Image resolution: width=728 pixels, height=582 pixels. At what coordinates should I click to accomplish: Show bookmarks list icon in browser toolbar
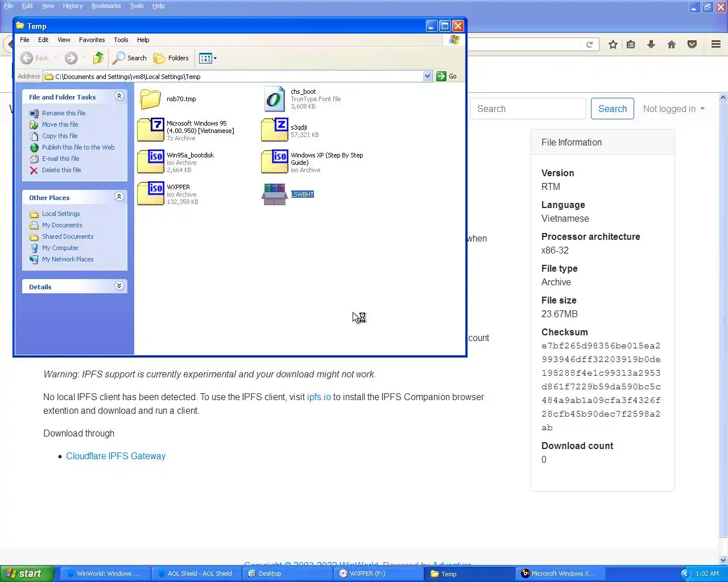[631, 44]
